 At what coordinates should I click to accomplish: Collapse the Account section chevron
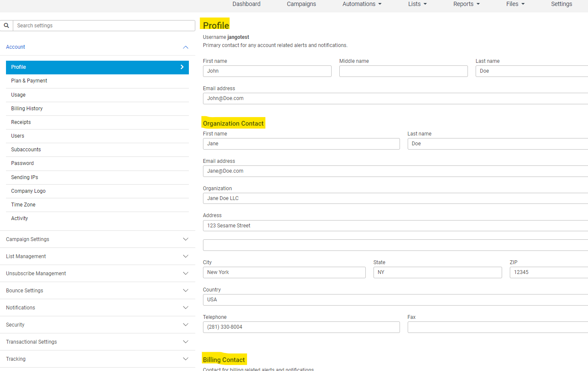(185, 47)
